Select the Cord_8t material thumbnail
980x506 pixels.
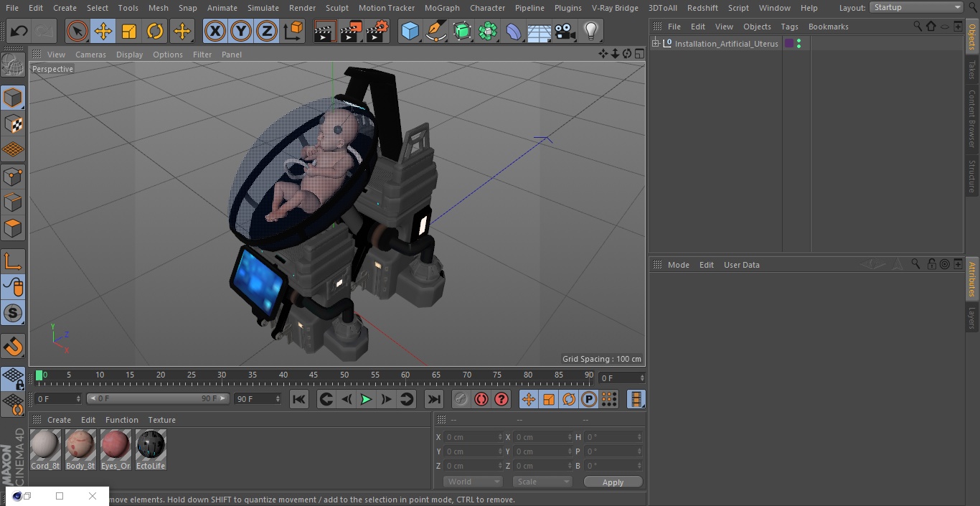coord(45,450)
